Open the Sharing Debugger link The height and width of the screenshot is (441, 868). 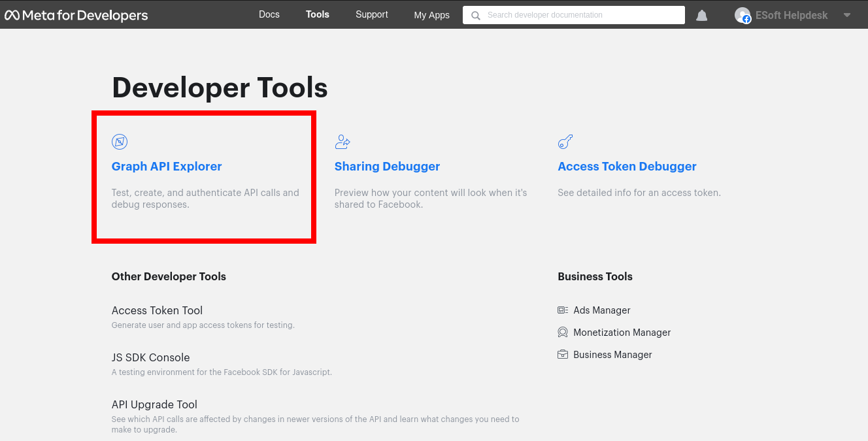pyautogui.click(x=387, y=167)
